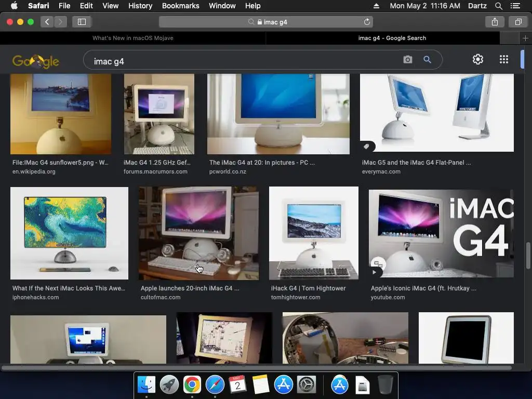The image size is (532, 399).
Task: Open File:IMac G4 sunflower5.png result link
Action: [x=60, y=163]
